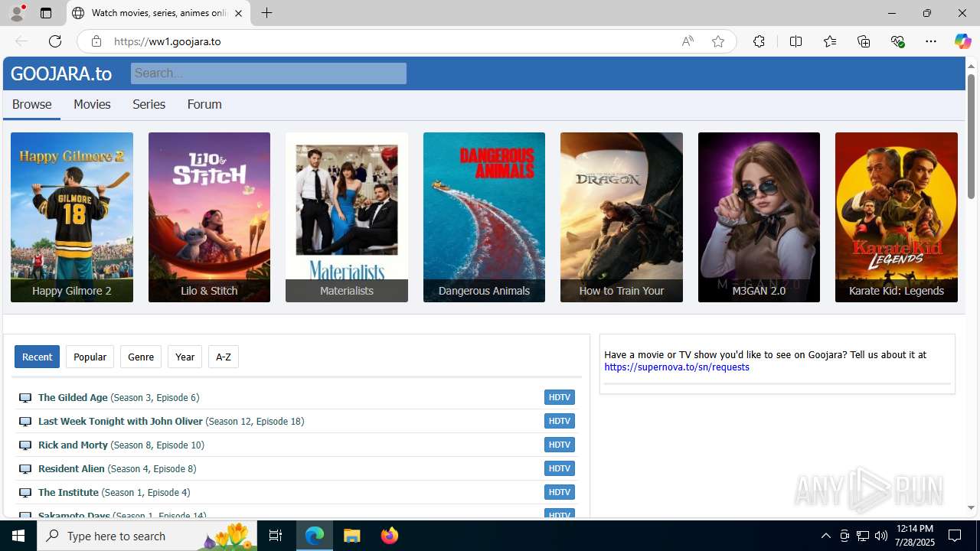Click the TV icon beside Resident Alien
Viewport: 980px width, 551px height.
[25, 469]
